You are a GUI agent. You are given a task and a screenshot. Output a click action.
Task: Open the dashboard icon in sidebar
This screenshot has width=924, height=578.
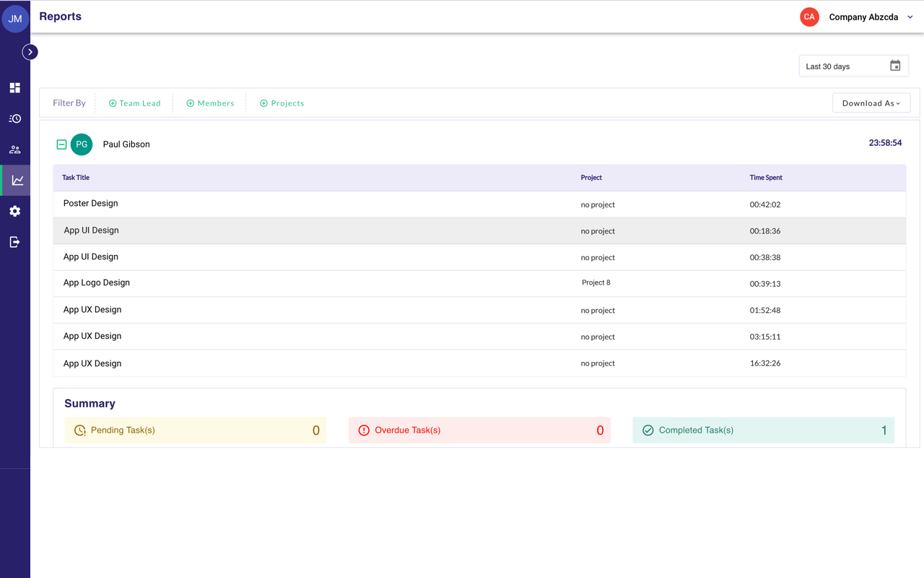[14, 88]
